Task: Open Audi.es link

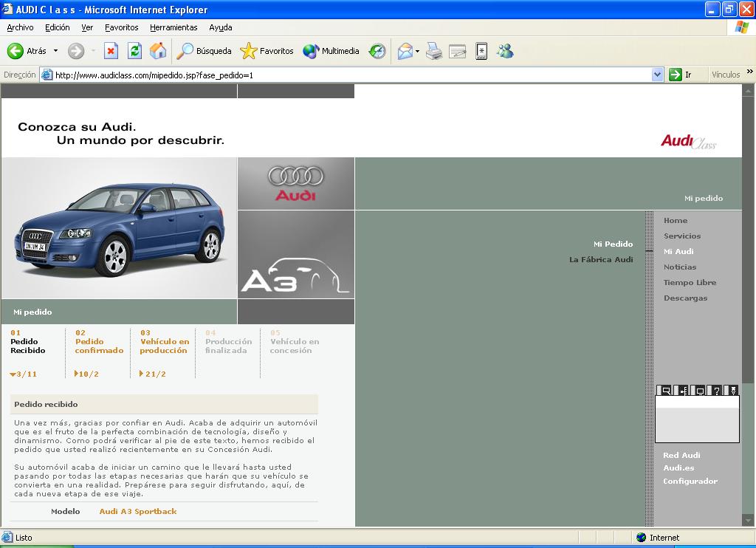Action: point(678,467)
